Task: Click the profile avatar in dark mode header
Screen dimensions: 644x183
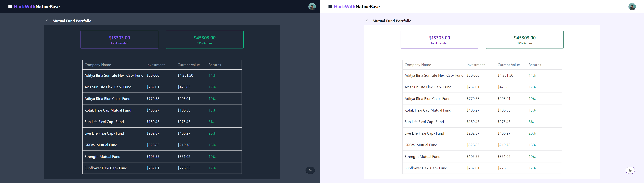Action: 311,7
